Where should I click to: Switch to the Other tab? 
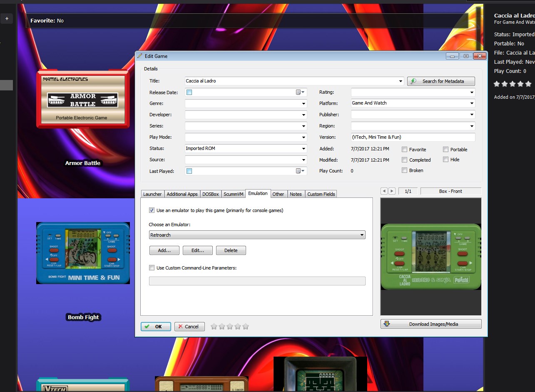[x=279, y=194]
